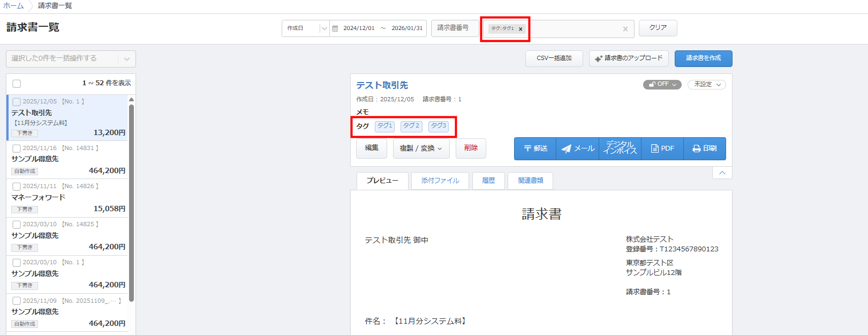Clear the tag search field with the X icon
Screen dimensions: 868x335
(x=625, y=29)
